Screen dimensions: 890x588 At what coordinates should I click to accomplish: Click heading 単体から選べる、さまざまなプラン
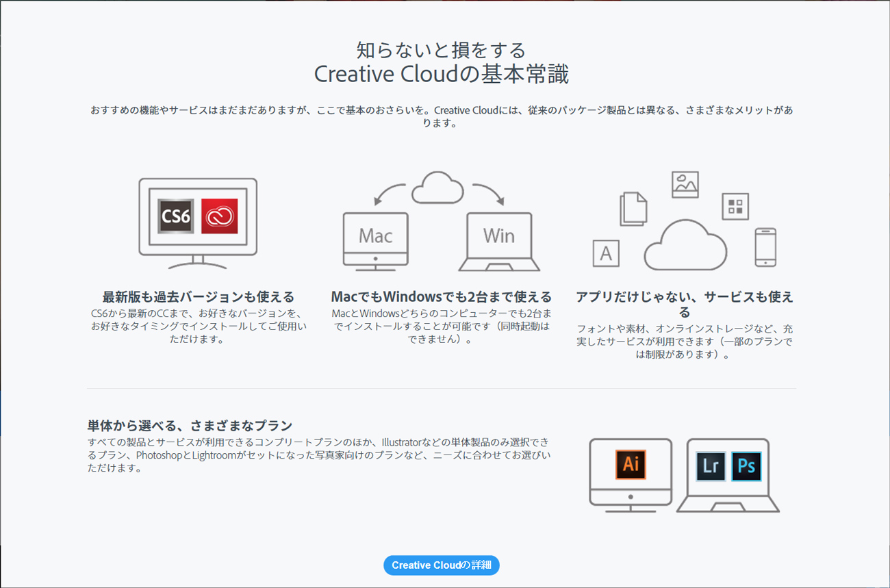click(x=190, y=426)
